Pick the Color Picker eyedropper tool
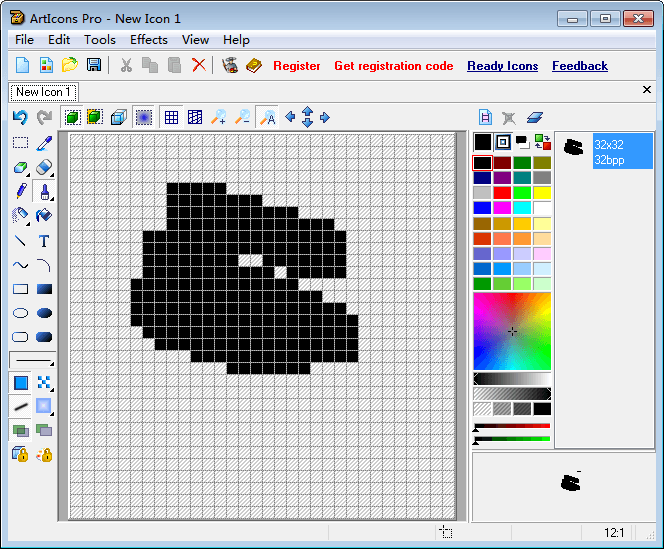This screenshot has width=664, height=549. pyautogui.click(x=44, y=144)
